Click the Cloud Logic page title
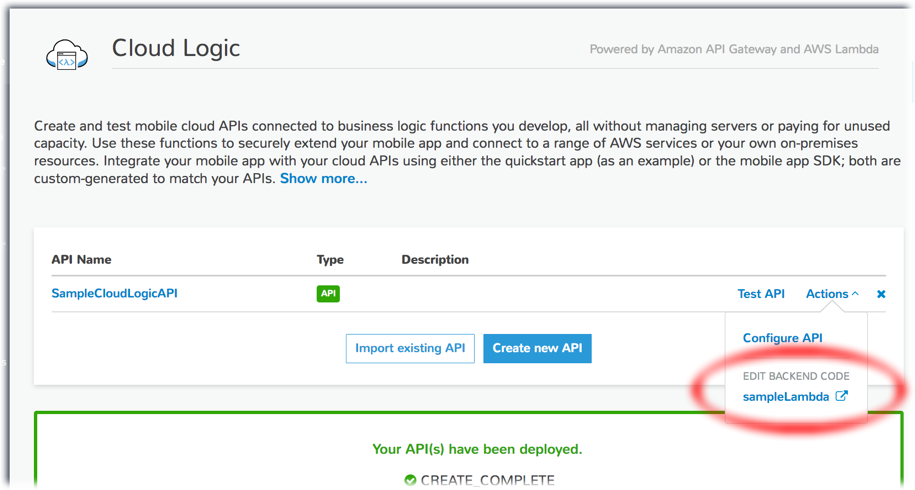 coord(176,48)
